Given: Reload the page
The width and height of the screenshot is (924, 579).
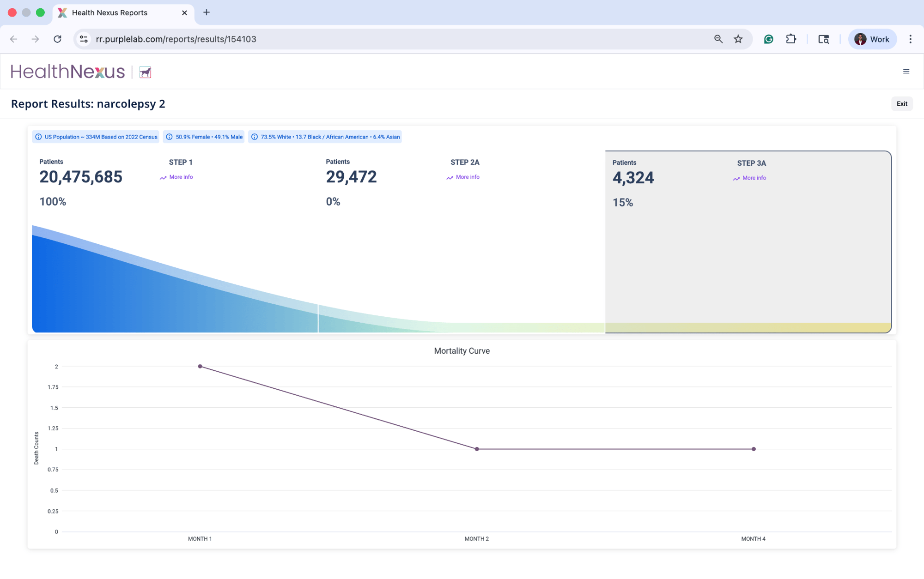Looking at the screenshot, I should tap(57, 39).
